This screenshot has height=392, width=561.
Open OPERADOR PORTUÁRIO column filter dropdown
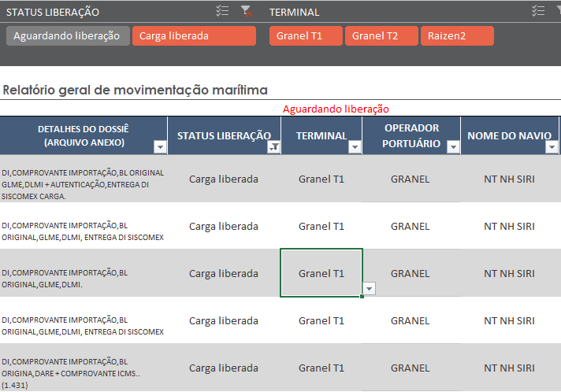pyautogui.click(x=453, y=147)
